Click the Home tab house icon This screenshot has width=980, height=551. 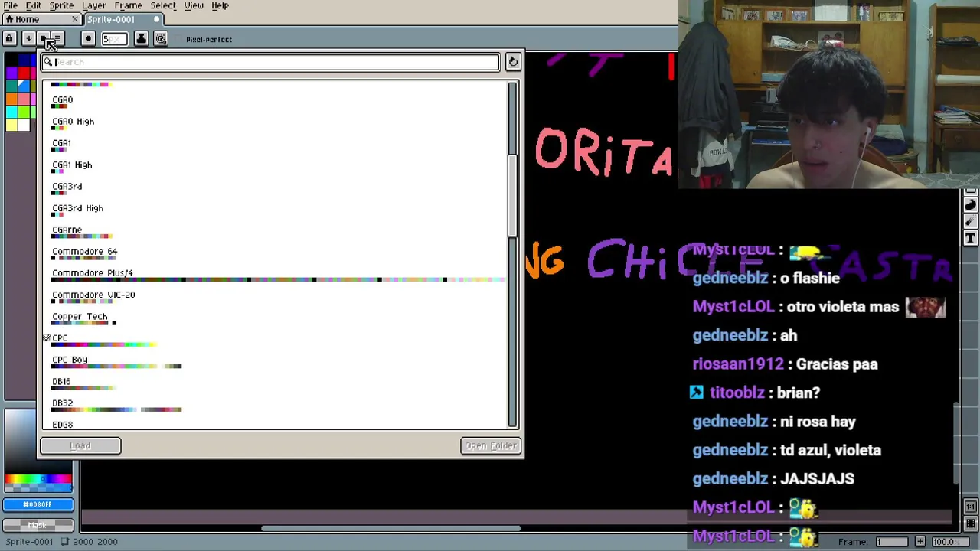[9, 19]
